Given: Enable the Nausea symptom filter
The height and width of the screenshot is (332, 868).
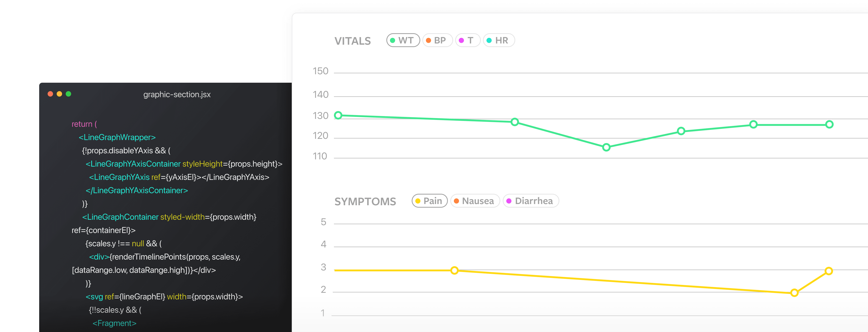Looking at the screenshot, I should [x=475, y=201].
